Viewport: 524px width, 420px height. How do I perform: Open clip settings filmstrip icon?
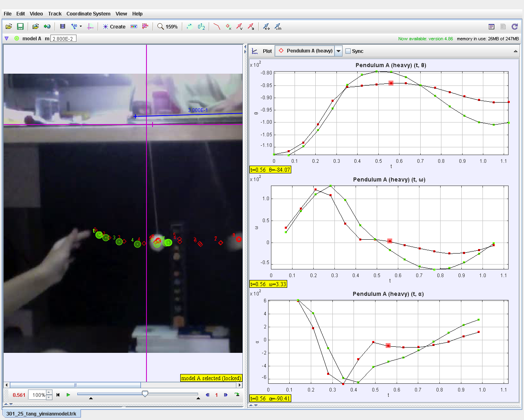coord(63,26)
